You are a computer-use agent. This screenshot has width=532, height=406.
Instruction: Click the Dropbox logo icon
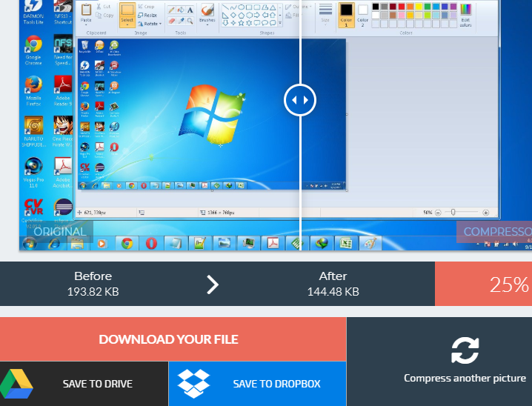[193, 383]
